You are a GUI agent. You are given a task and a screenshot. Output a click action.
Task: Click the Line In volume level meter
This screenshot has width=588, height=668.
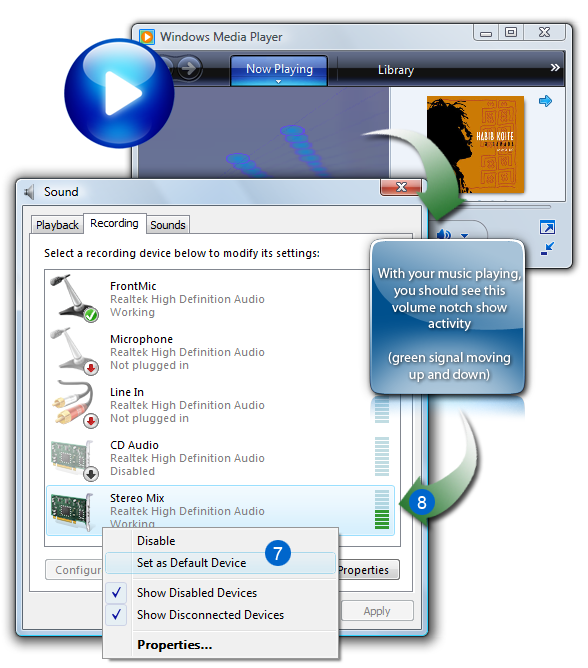pyautogui.click(x=382, y=409)
